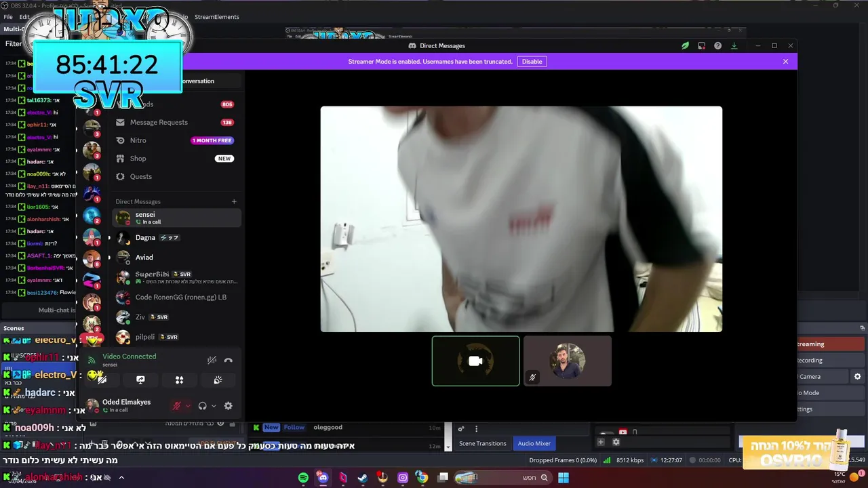Dismiss the purple Streamer Mode banner
The width and height of the screenshot is (868, 488).
[x=786, y=62]
